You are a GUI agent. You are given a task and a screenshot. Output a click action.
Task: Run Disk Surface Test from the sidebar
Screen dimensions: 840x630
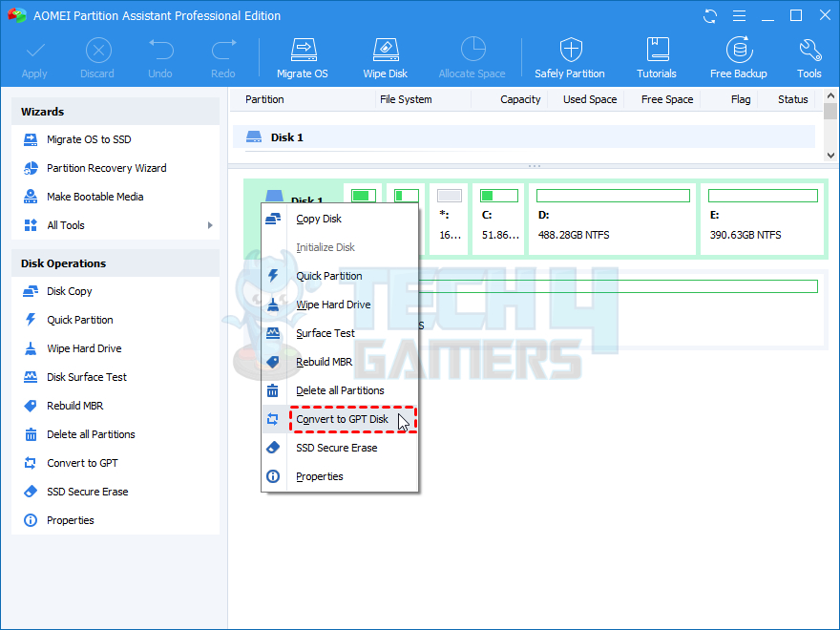point(115,377)
